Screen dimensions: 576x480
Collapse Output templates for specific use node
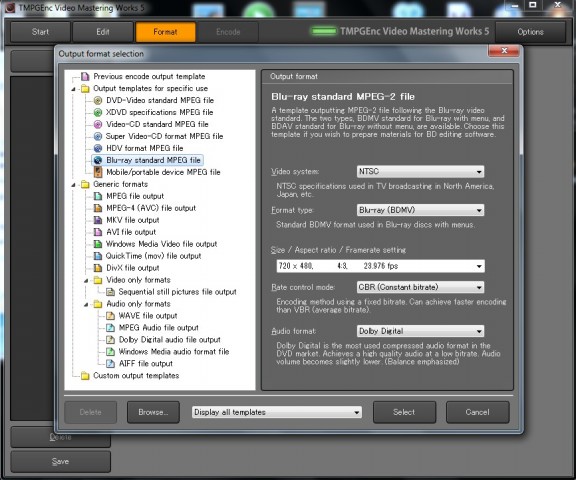pos(73,89)
